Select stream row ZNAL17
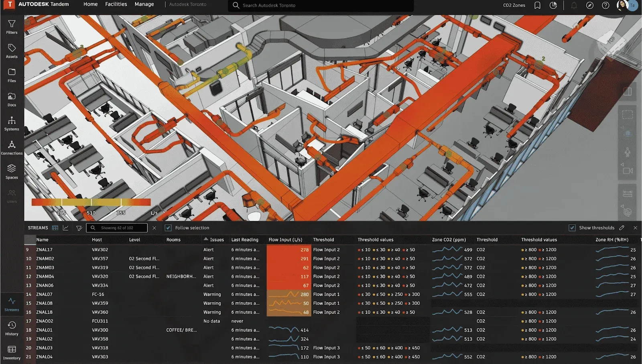 [x=333, y=250]
